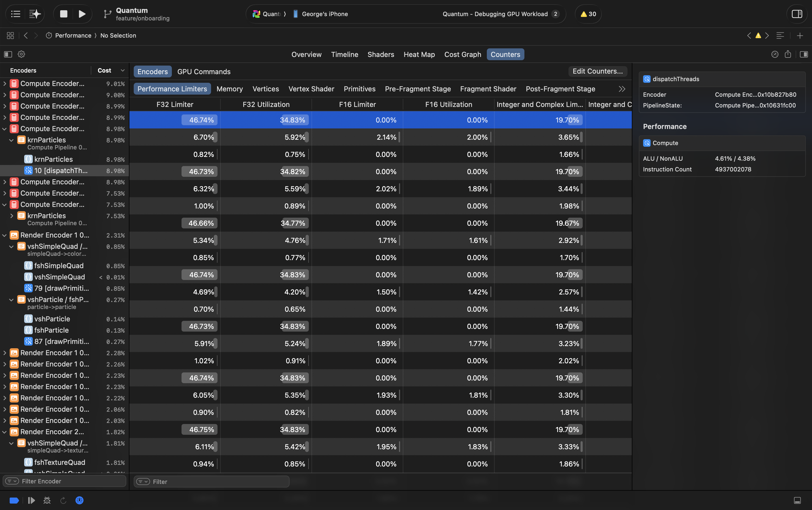Toggle the left encoder list panel
The width and height of the screenshot is (812, 510).
pos(8,54)
